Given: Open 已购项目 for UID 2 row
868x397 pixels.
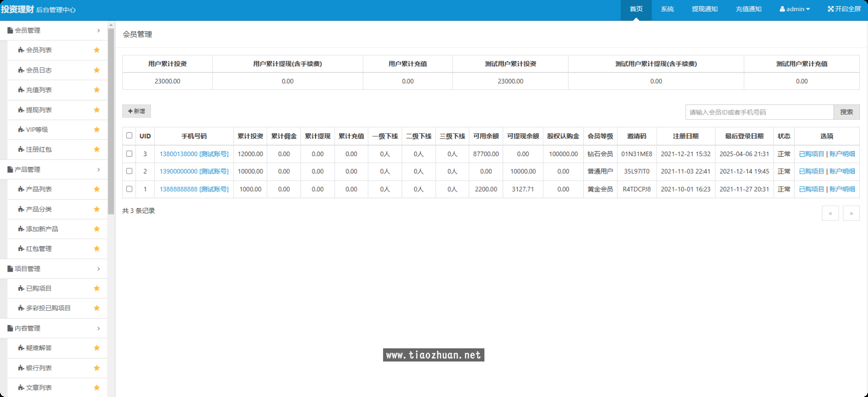Looking at the screenshot, I should [x=811, y=171].
